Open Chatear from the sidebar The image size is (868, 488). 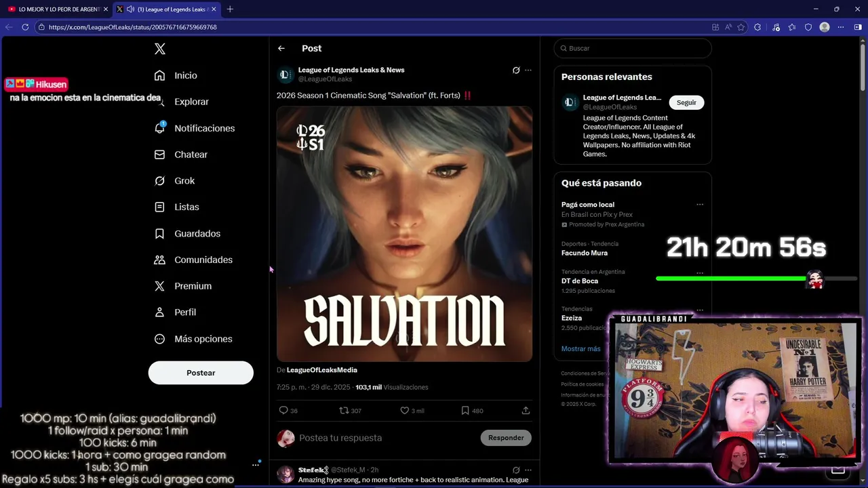181,155
